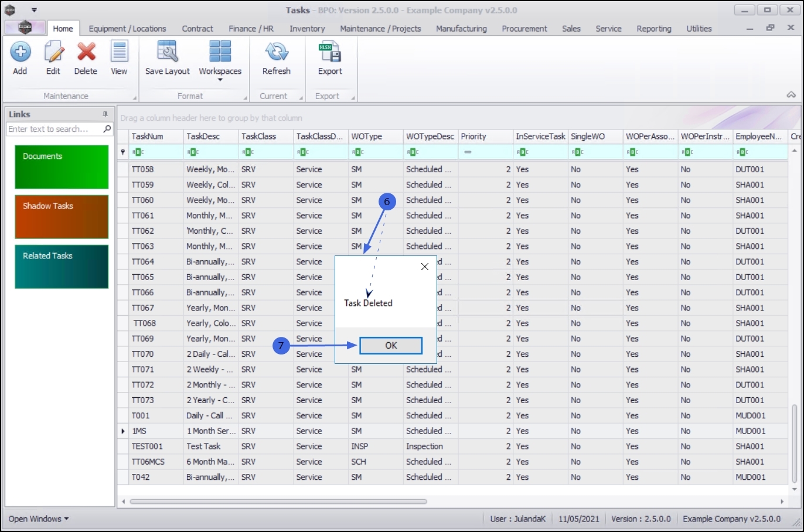Screen dimensions: 804x532
Task: Open the Inventory ribbon tab
Action: (x=306, y=29)
